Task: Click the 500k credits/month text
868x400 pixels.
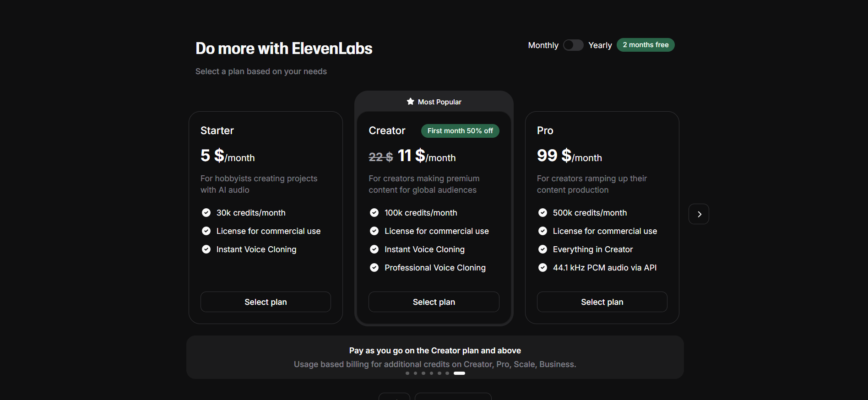Action: (x=590, y=213)
